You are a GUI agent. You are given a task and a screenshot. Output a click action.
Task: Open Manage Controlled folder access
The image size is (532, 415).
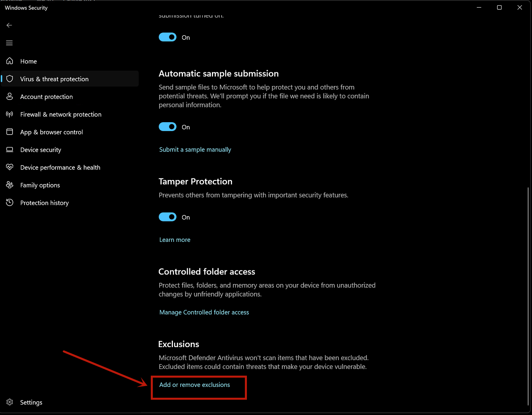tap(204, 312)
